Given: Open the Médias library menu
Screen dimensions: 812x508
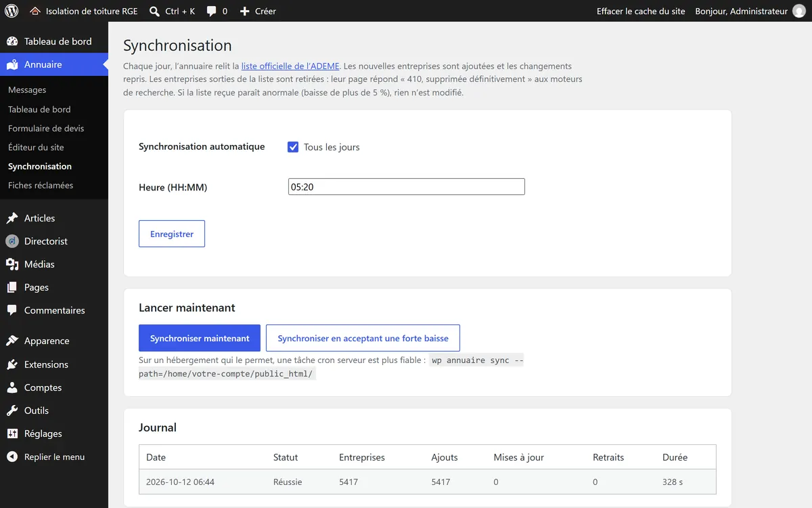Looking at the screenshot, I should 39,264.
